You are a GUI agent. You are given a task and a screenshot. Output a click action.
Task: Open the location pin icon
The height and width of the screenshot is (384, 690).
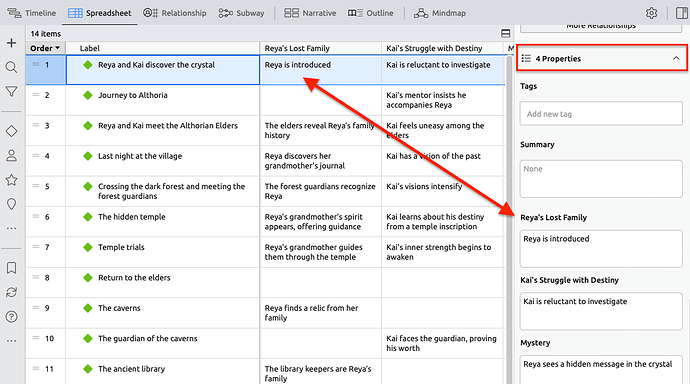pyautogui.click(x=11, y=204)
